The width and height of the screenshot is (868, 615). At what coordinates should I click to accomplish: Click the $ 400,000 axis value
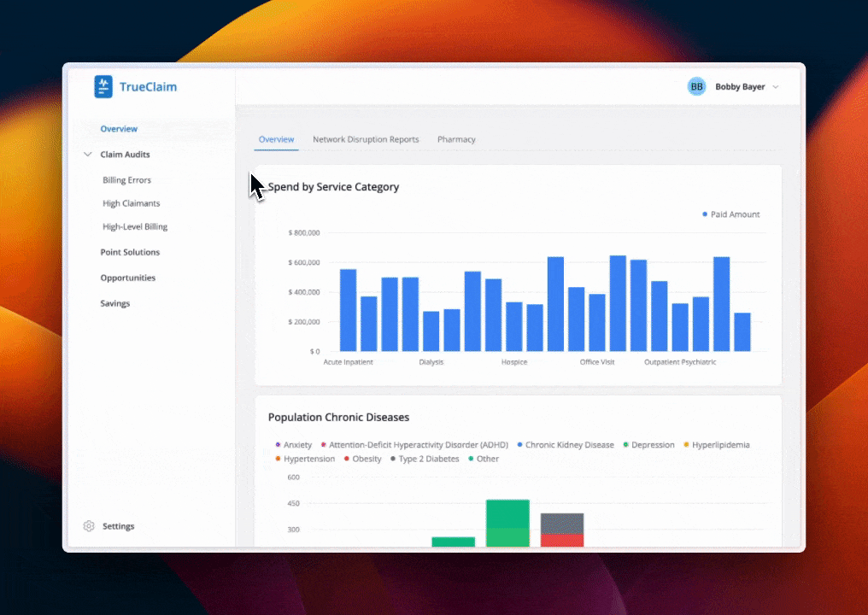tap(304, 292)
